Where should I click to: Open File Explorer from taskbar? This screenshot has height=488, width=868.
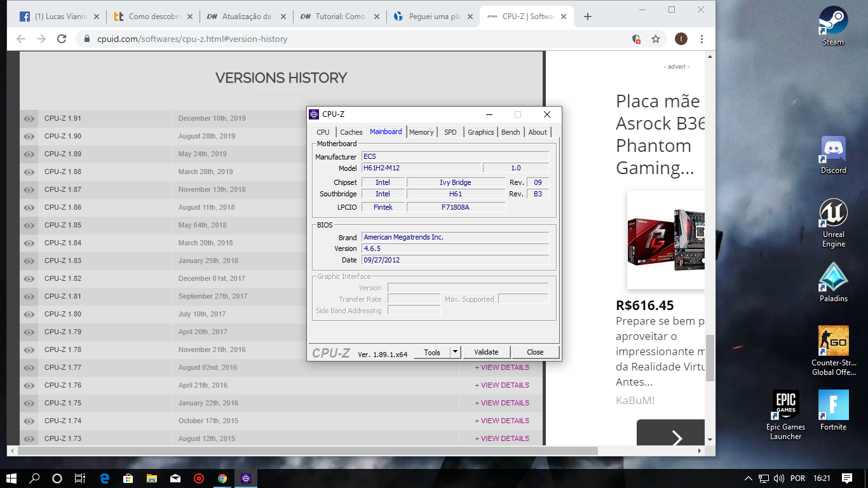click(151, 478)
